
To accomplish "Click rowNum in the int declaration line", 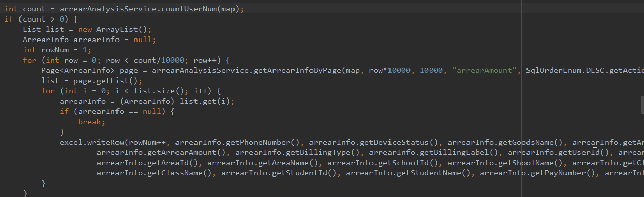I will (55, 50).
